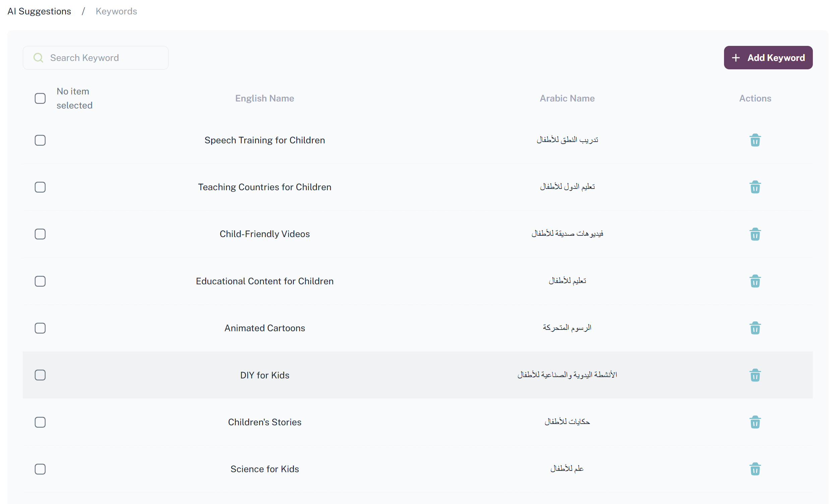Toggle the select-all checkbox in header
Viewport: 840px width, 504px height.
tap(40, 98)
